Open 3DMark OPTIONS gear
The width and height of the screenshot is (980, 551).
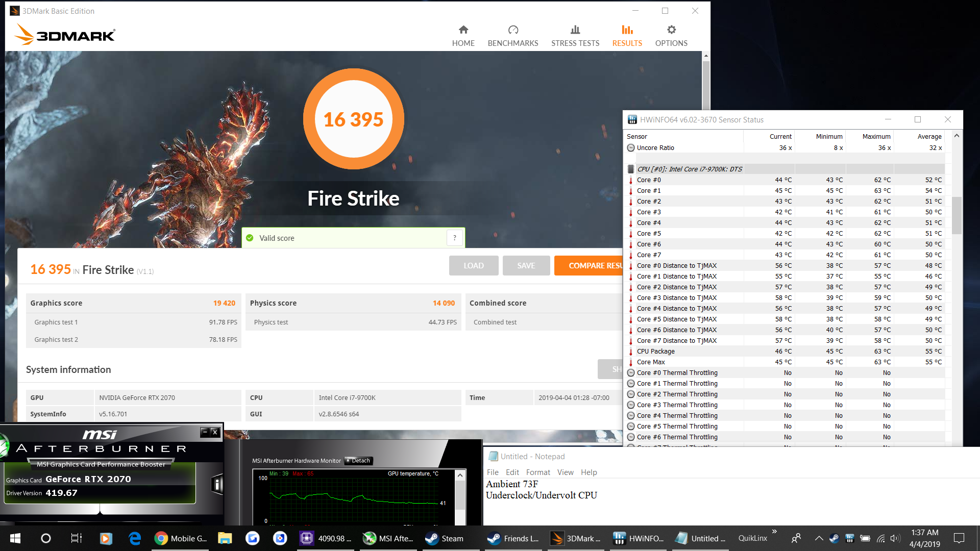pyautogui.click(x=671, y=36)
